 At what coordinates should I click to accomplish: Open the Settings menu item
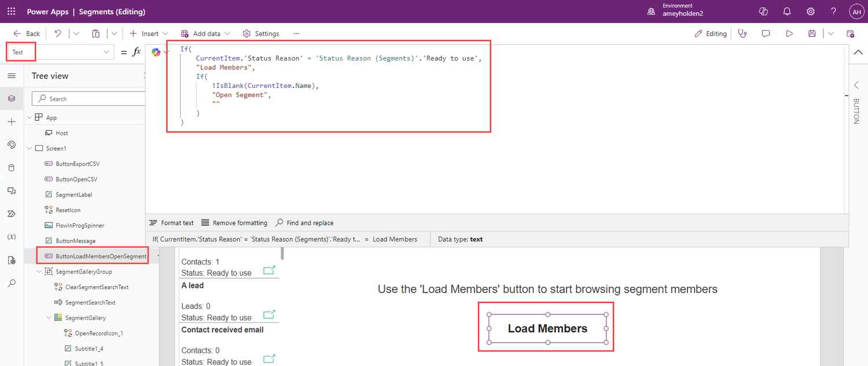click(x=260, y=34)
